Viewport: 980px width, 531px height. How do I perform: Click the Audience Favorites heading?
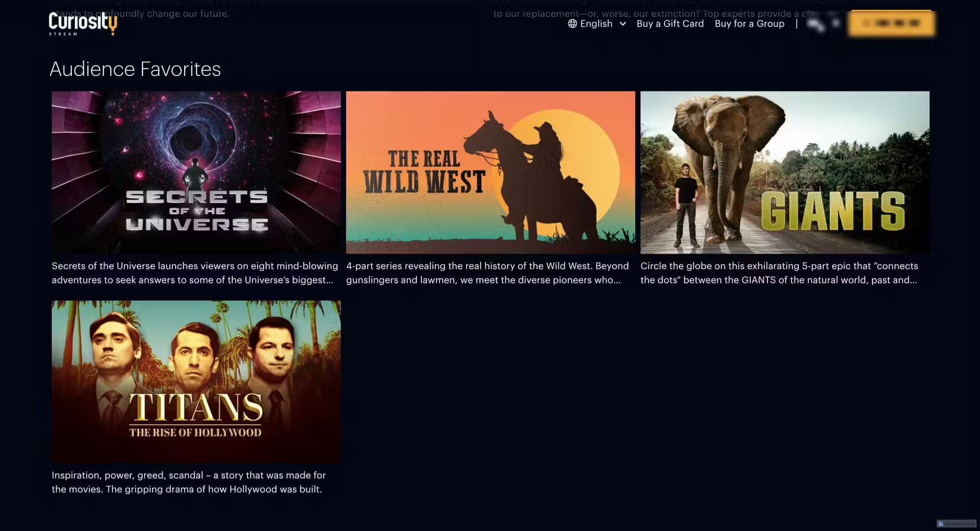(135, 69)
